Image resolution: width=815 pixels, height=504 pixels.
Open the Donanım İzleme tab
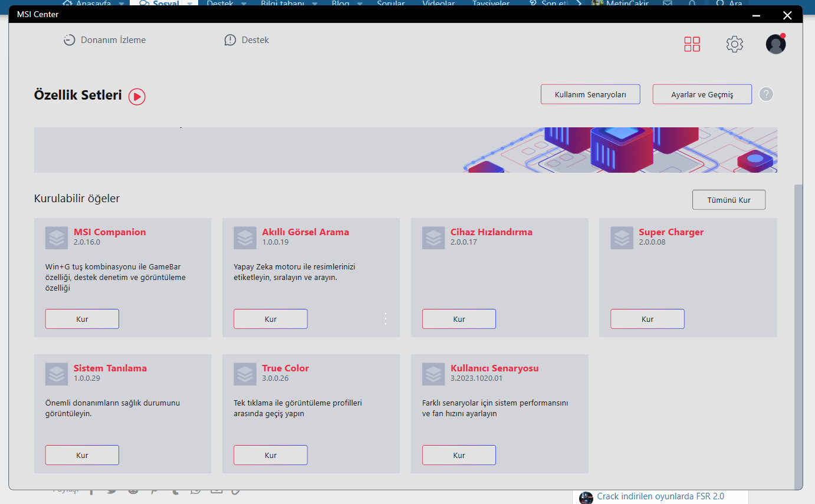point(104,40)
